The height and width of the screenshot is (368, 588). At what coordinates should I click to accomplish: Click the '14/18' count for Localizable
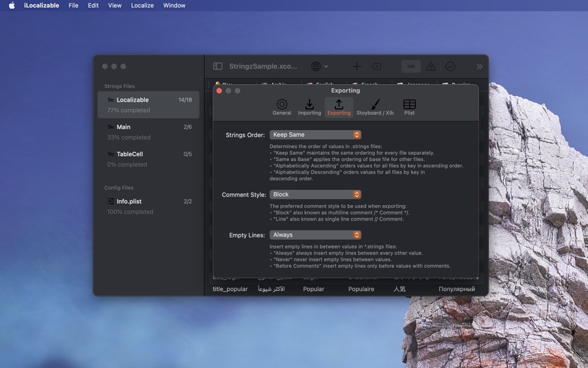185,100
